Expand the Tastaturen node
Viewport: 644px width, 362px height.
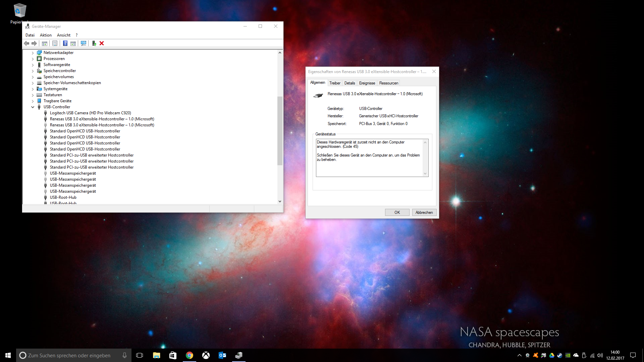click(x=33, y=95)
